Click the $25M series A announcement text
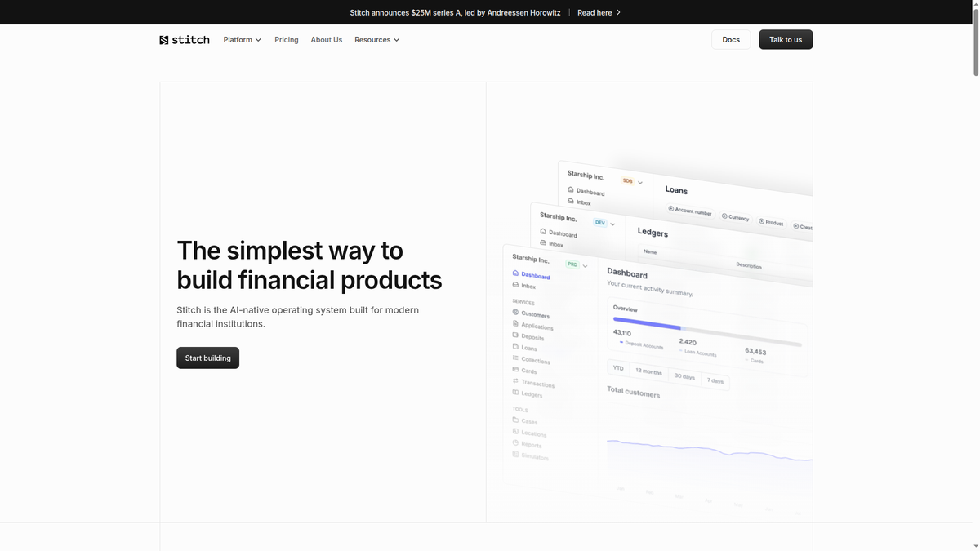The image size is (980, 551). click(x=455, y=13)
